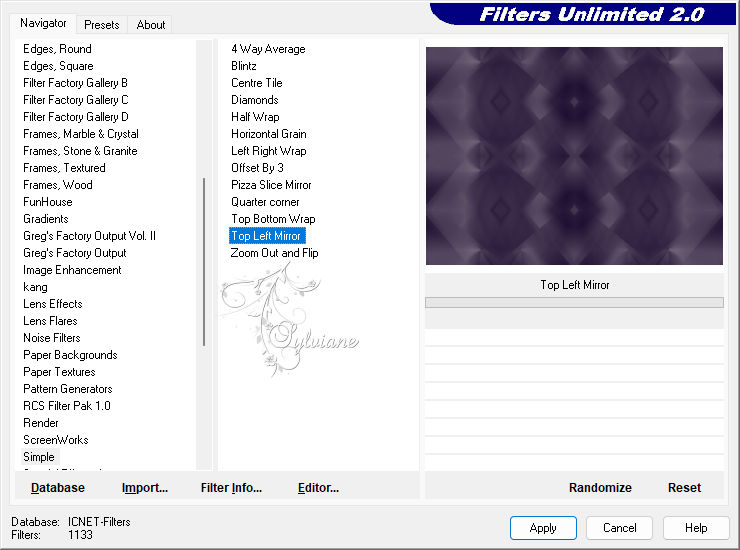Open the Presets tab
This screenshot has width=740, height=550.
tap(101, 25)
